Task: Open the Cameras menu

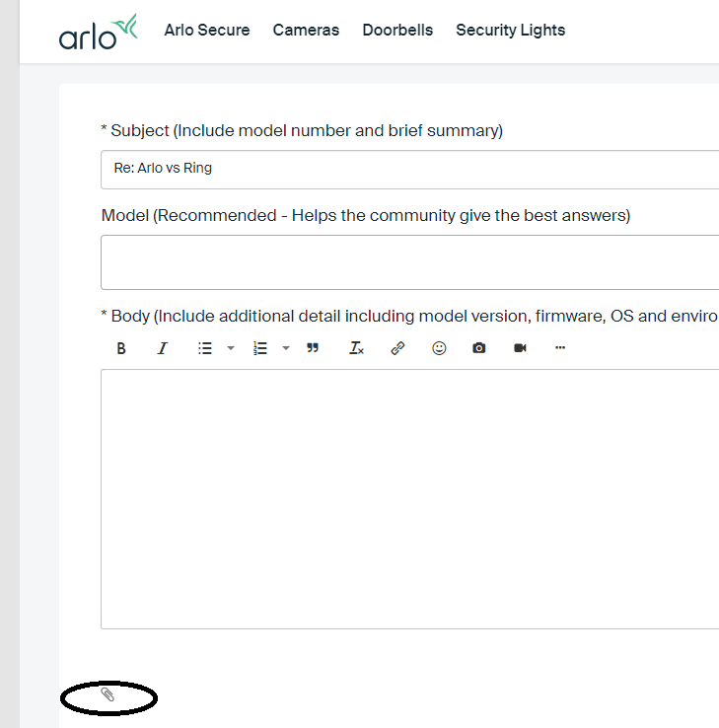Action: (306, 31)
